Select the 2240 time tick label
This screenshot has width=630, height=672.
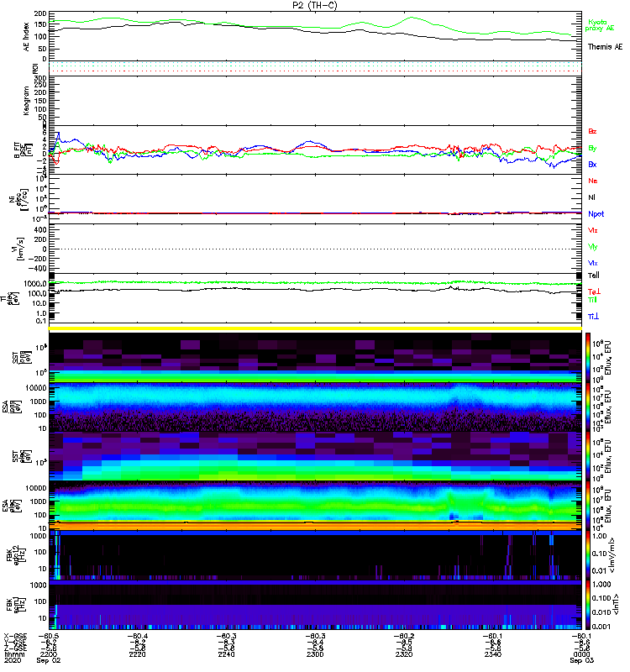(x=226, y=654)
